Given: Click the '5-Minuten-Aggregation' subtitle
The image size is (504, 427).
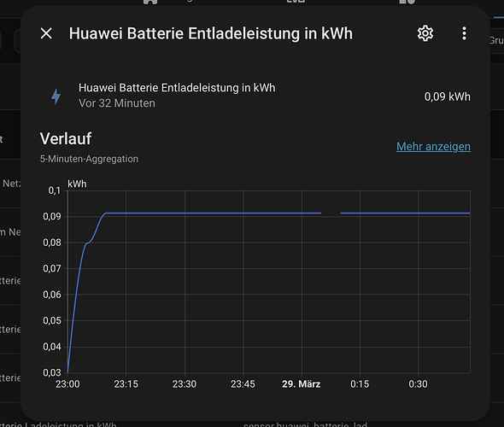Looking at the screenshot, I should tap(89, 159).
